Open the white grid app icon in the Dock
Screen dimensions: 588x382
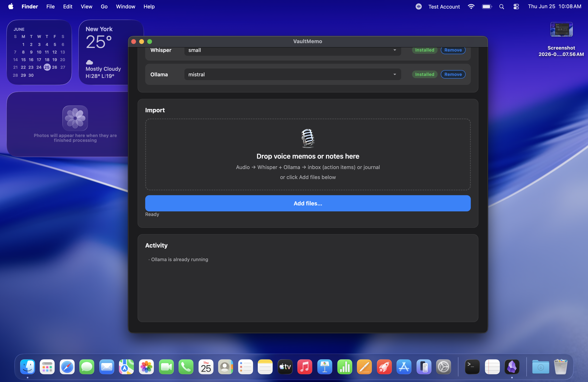click(492, 367)
